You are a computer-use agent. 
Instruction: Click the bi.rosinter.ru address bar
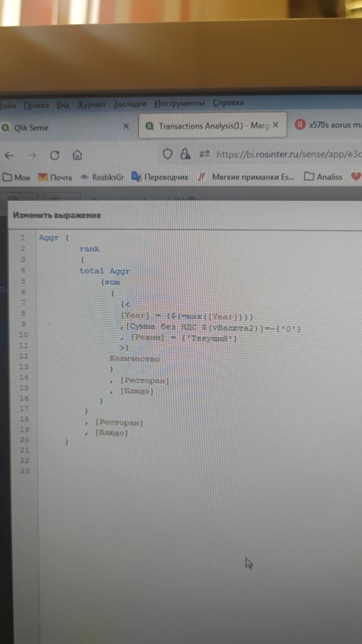[x=289, y=154]
